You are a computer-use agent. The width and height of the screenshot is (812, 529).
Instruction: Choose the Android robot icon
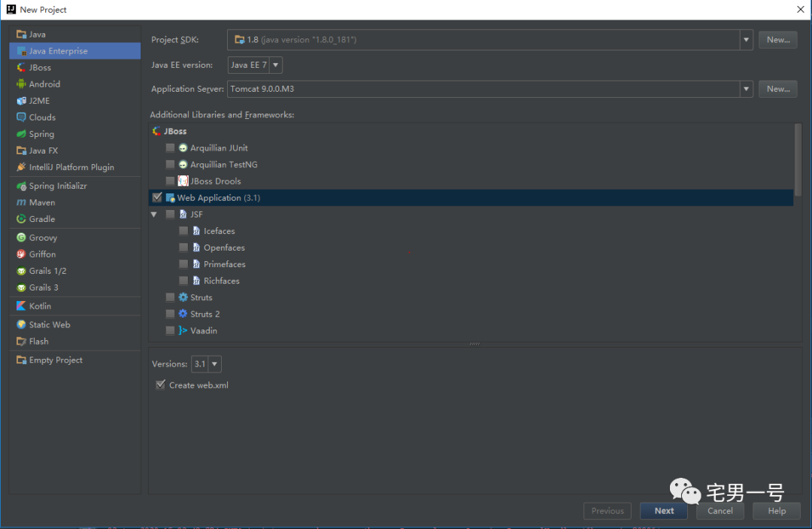pos(21,84)
